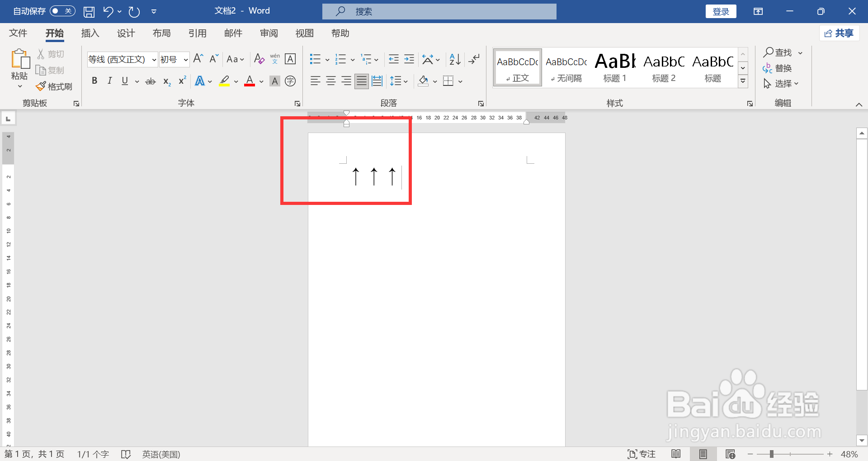Click the Share (共享) button
Image resolution: width=868 pixels, height=461 pixels.
point(839,33)
